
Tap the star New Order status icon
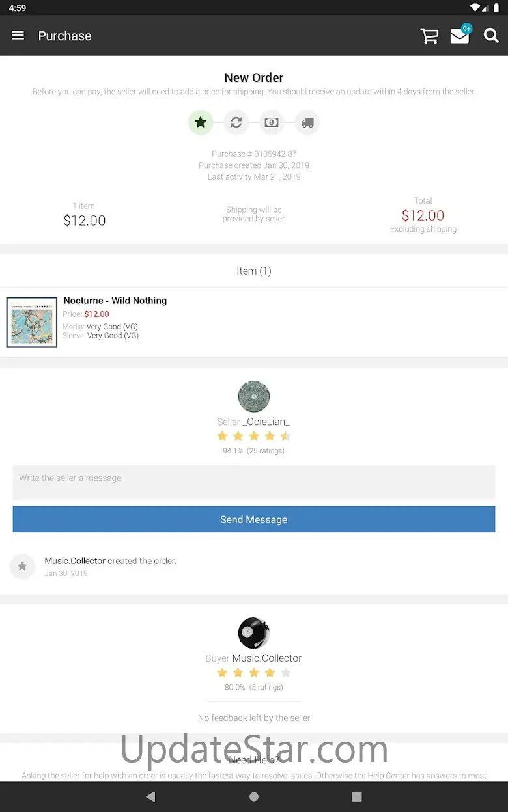click(201, 122)
